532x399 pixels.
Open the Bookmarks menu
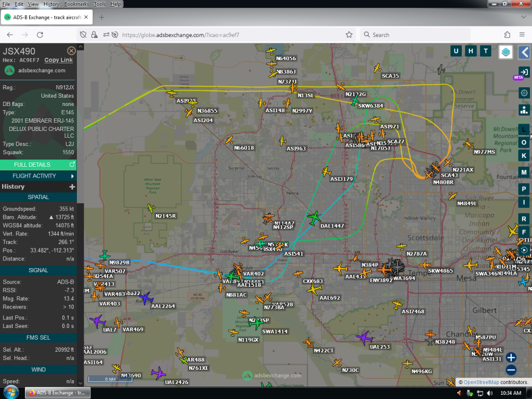(76, 4)
